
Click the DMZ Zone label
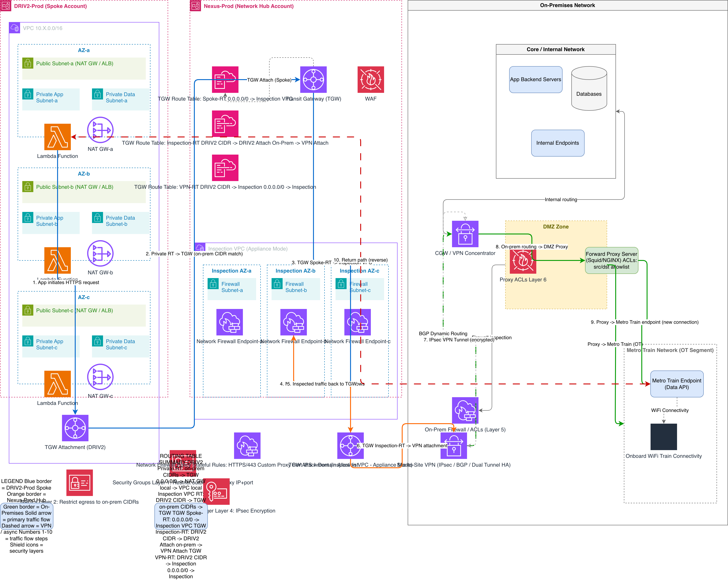pos(556,227)
